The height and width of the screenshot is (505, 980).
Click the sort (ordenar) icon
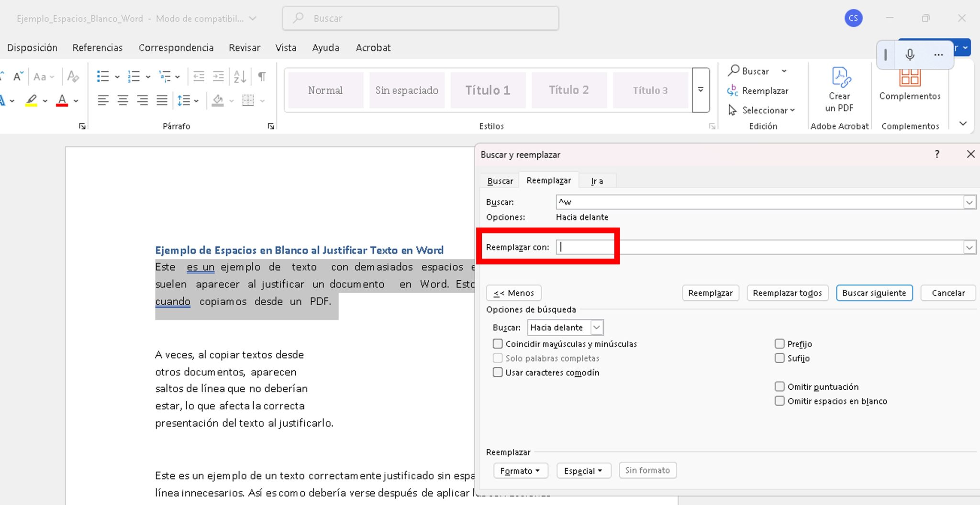(240, 76)
